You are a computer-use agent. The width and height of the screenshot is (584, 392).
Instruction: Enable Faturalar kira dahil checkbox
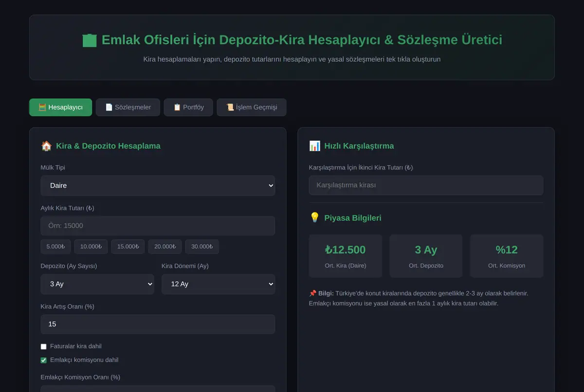coord(44,347)
